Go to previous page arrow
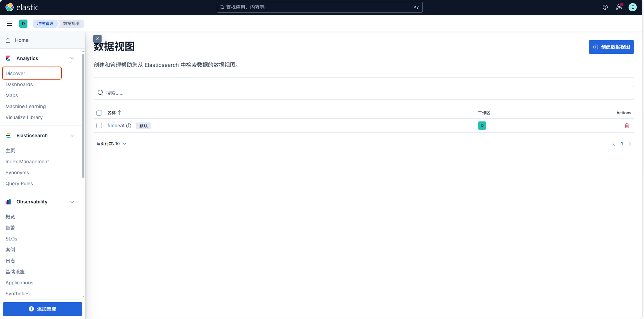Image resolution: width=644 pixels, height=319 pixels. 614,144
